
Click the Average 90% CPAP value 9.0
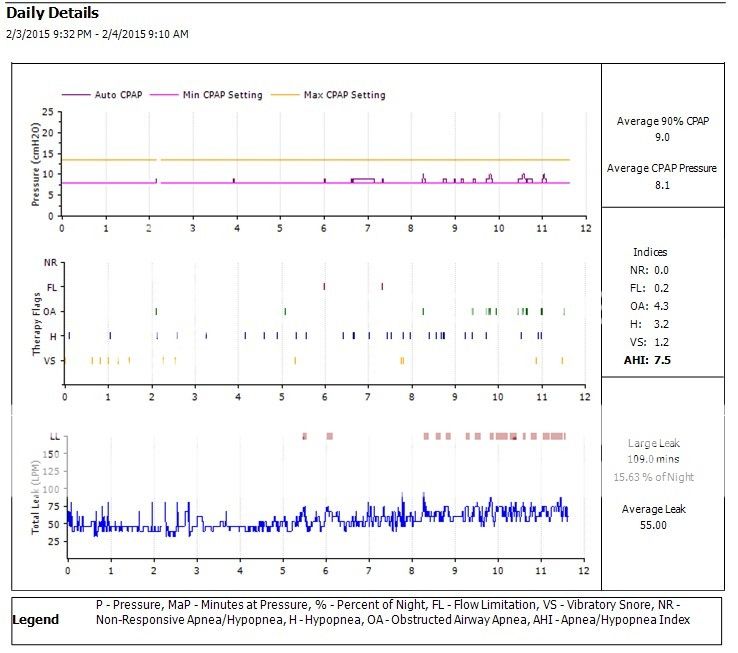click(x=662, y=138)
